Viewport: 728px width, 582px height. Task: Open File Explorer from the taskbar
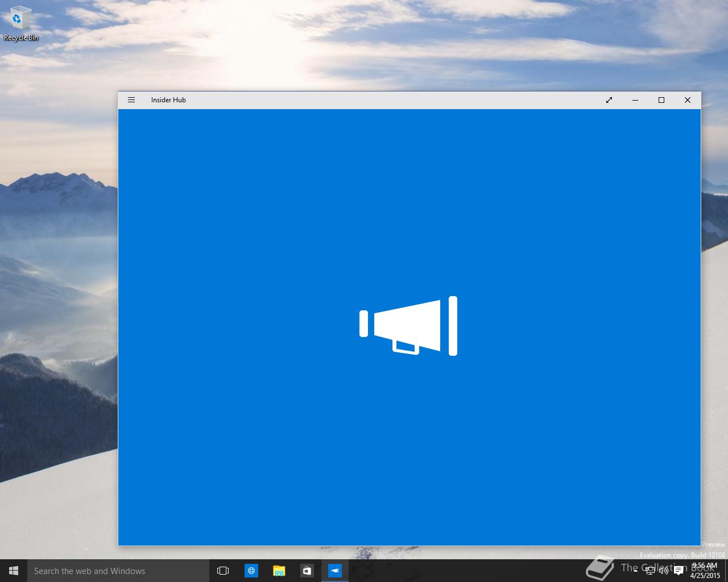click(x=279, y=571)
